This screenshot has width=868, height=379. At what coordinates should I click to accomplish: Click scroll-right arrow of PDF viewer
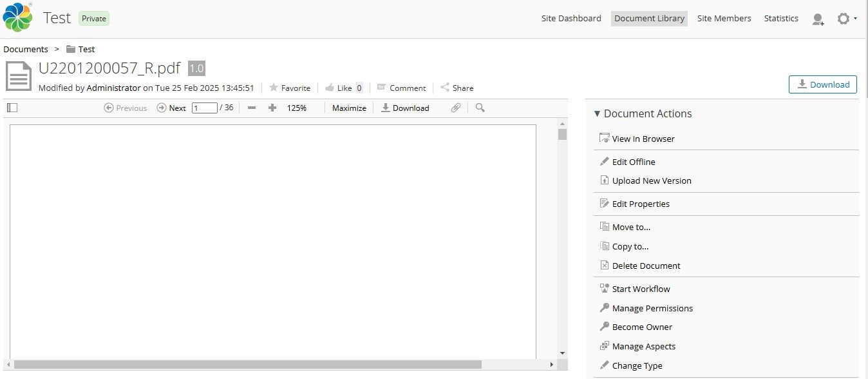click(551, 364)
